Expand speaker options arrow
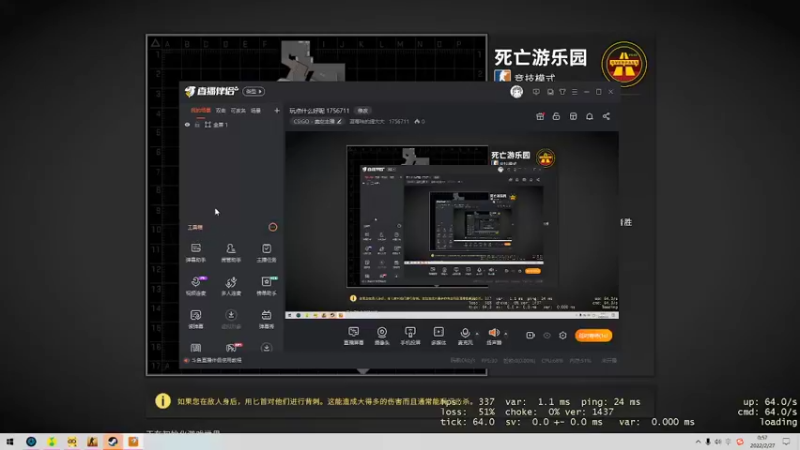The height and width of the screenshot is (450, 800). [506, 334]
